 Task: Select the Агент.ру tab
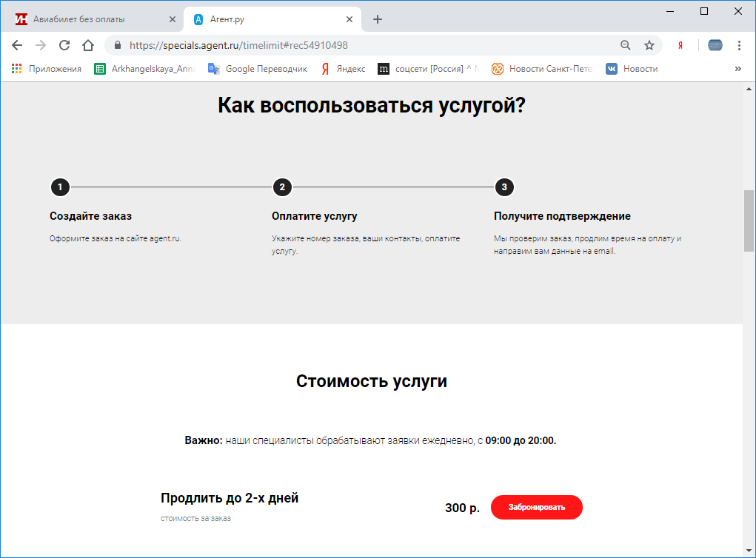pyautogui.click(x=267, y=19)
